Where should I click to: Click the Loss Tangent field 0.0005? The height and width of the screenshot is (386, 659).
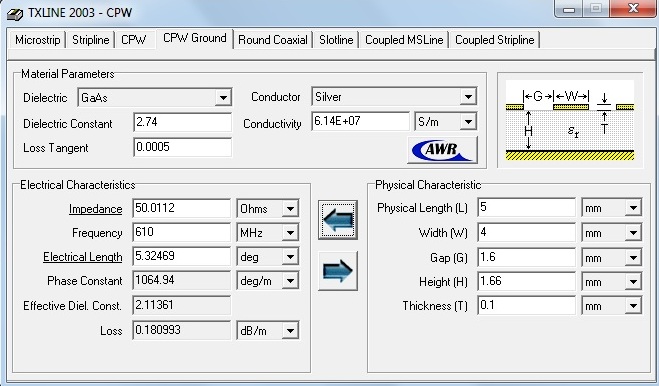pyautogui.click(x=182, y=147)
